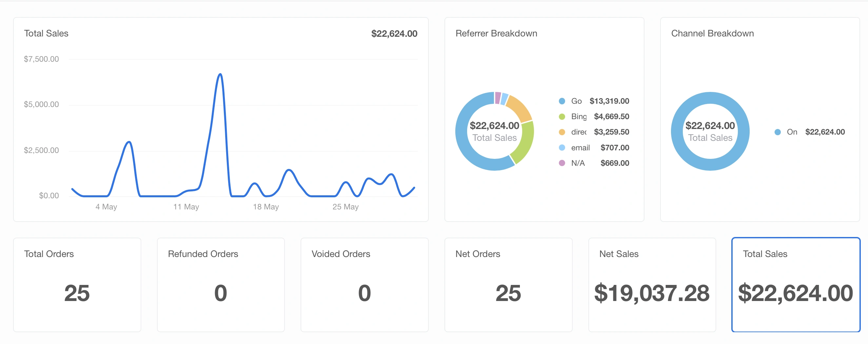The image size is (868, 344).
Task: Click the "On" channel legend label
Action: click(792, 132)
